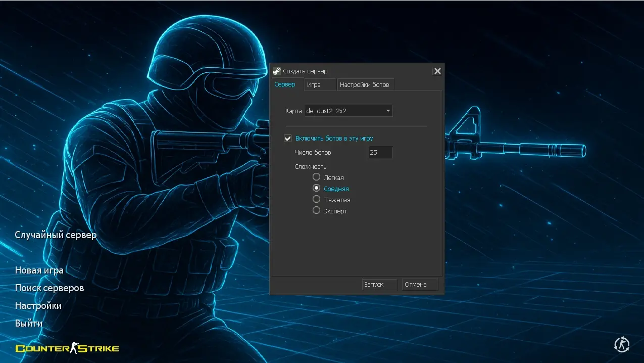Click the Steam icon in dialog title
The width and height of the screenshot is (644, 363).
276,71
